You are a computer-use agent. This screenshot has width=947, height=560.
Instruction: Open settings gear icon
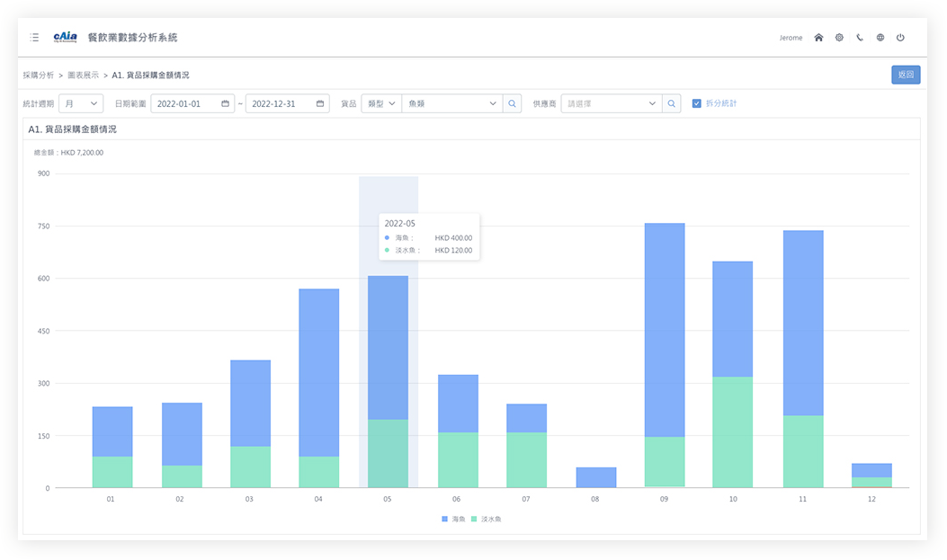point(839,38)
